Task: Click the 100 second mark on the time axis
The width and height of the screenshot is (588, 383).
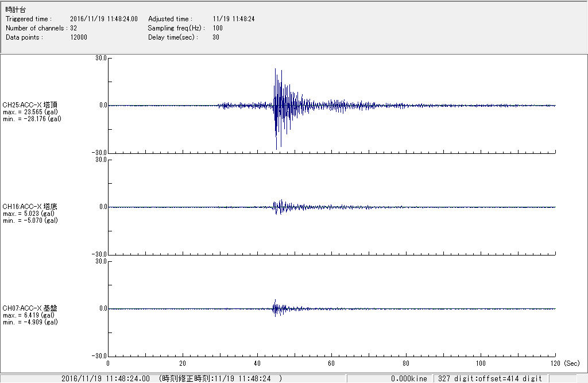Action: pyautogui.click(x=481, y=363)
